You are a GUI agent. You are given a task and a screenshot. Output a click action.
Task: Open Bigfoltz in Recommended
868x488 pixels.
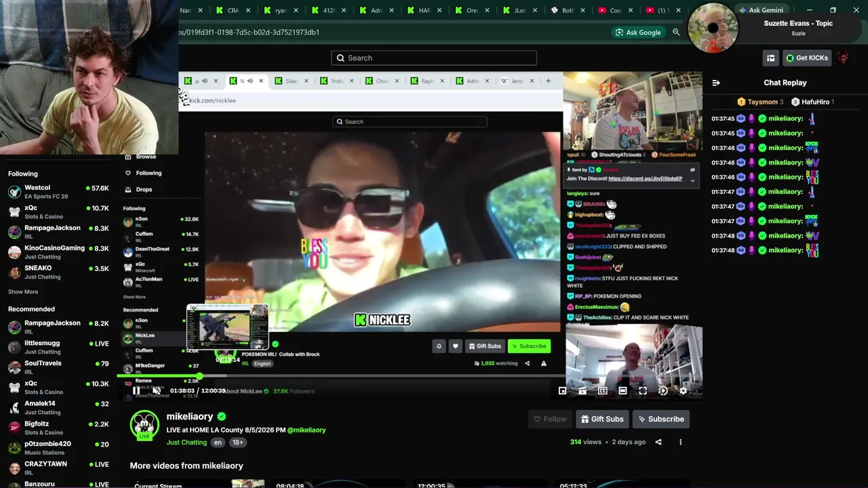click(58, 428)
